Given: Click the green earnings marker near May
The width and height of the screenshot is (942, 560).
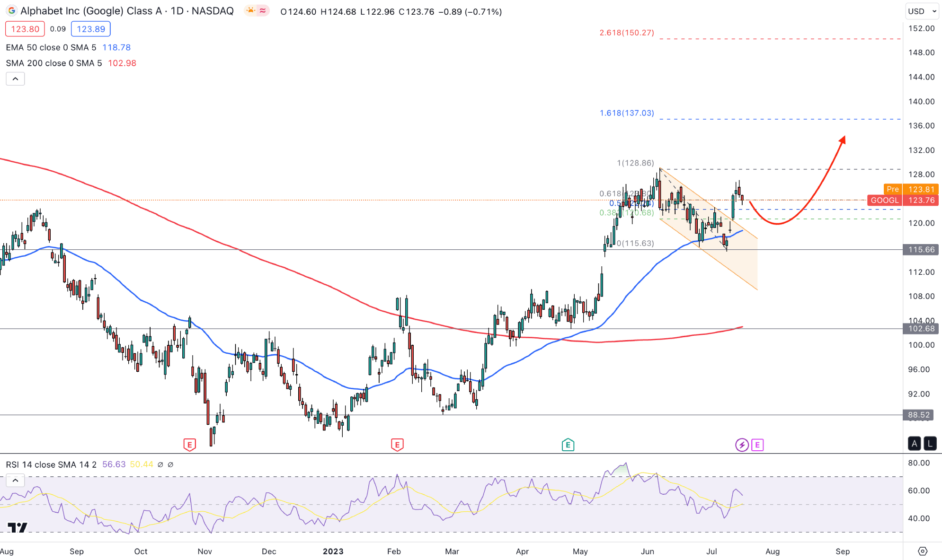Looking at the screenshot, I should 568,445.
